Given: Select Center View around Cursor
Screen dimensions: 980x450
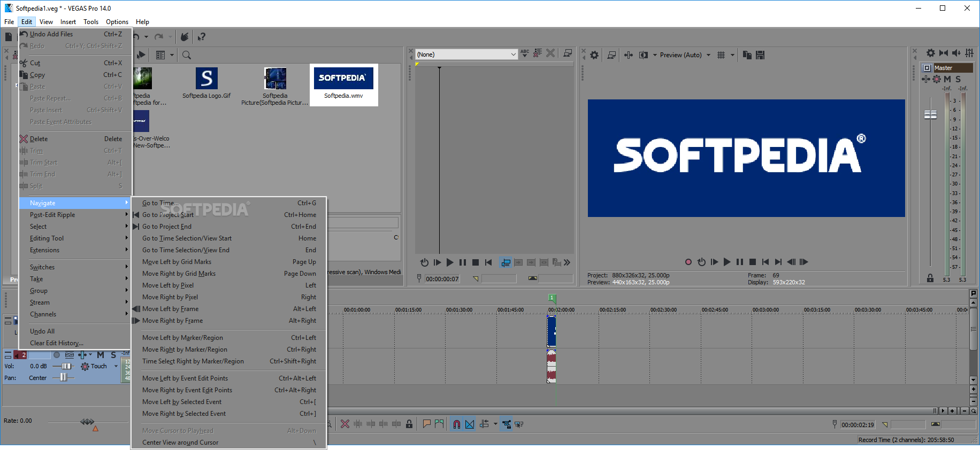Looking at the screenshot, I should [229, 443].
